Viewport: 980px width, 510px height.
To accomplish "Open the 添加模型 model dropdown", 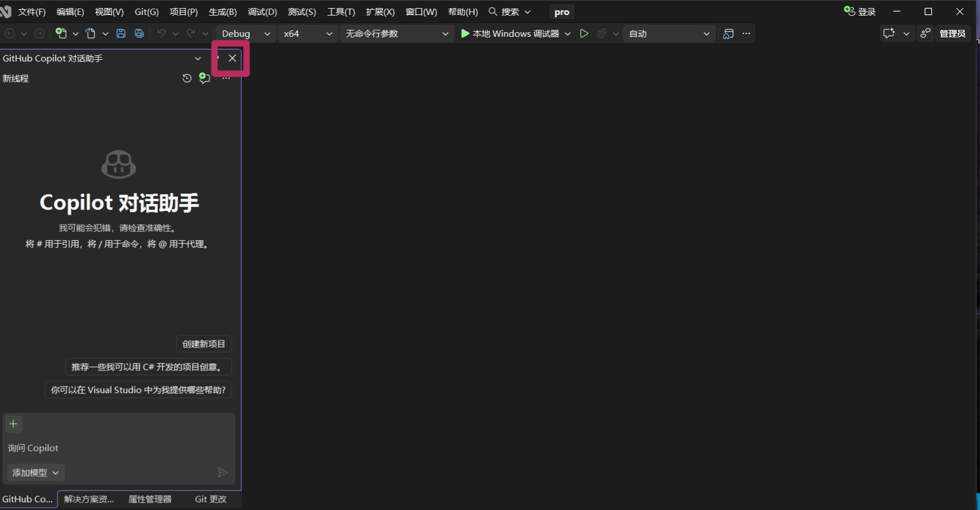I will click(36, 473).
